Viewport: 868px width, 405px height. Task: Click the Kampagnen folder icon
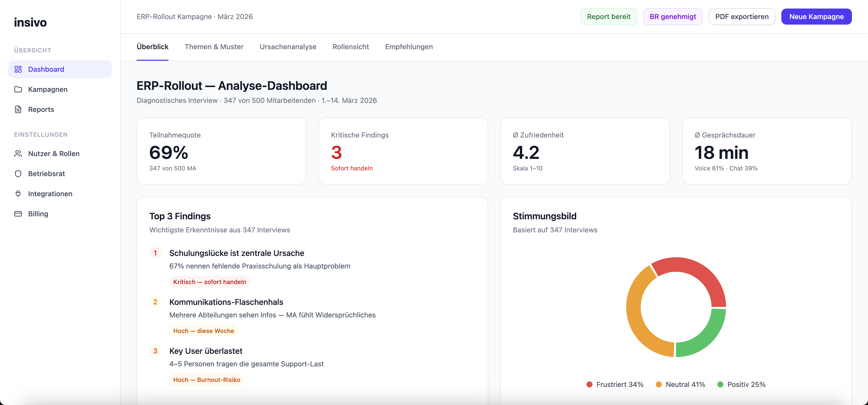click(x=18, y=89)
